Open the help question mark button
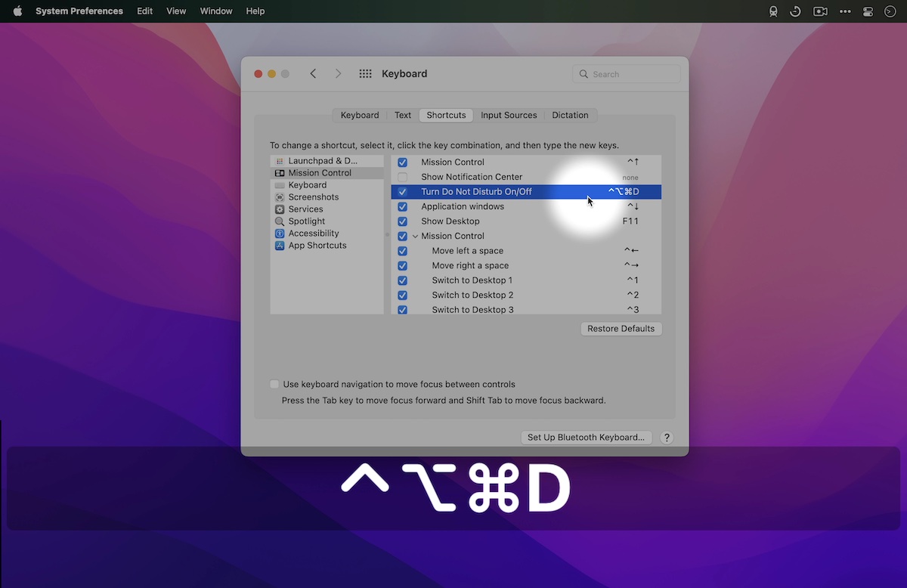This screenshot has width=907, height=588. 667,438
